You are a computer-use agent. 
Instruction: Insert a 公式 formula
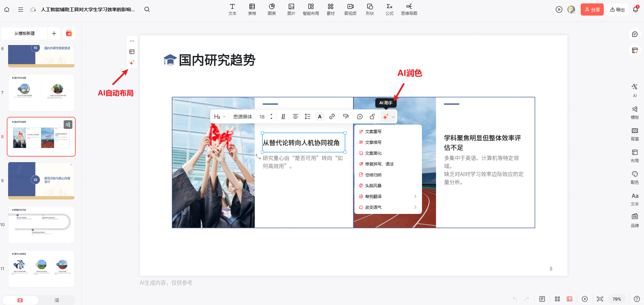click(389, 9)
